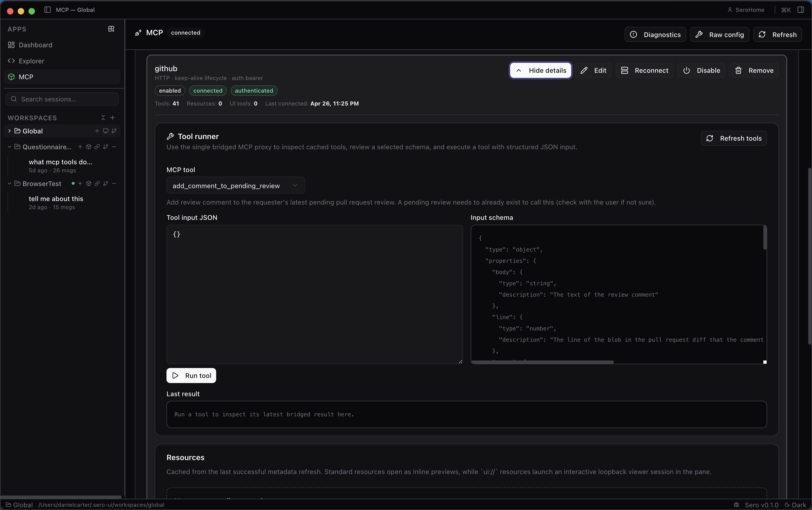Image resolution: width=812 pixels, height=510 pixels.
Task: Click the link icon on BrowserTest workspace
Action: [x=97, y=184]
